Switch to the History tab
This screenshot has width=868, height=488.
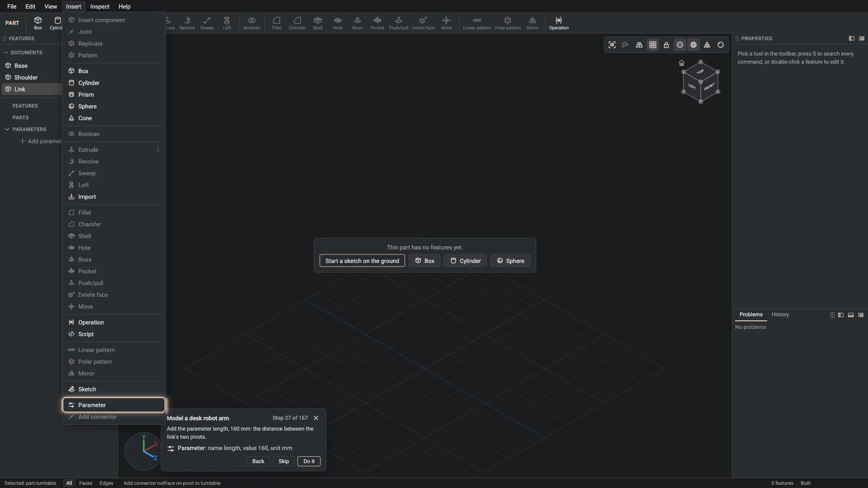[780, 314]
